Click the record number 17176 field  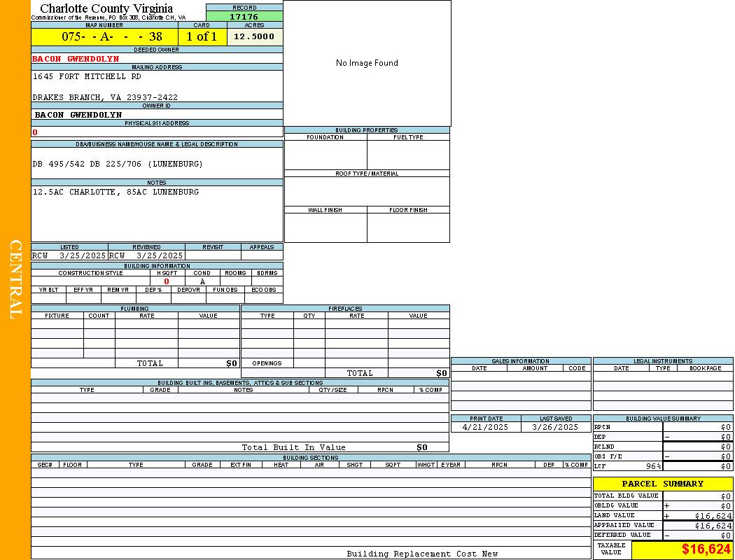pyautogui.click(x=244, y=17)
